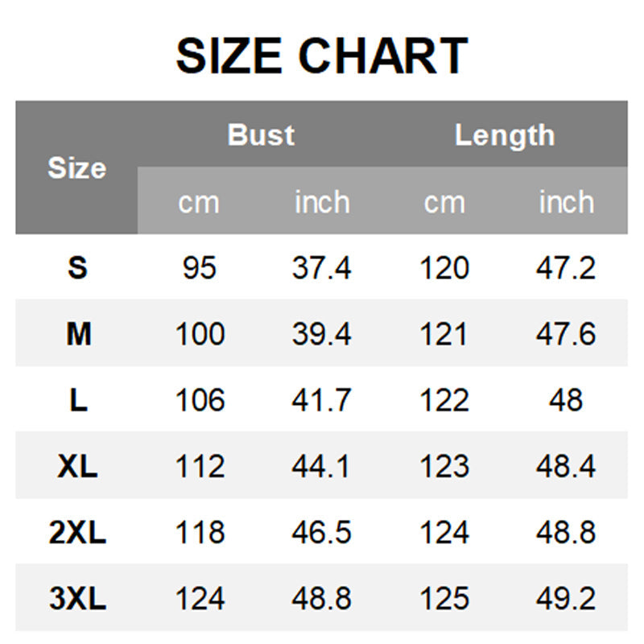Click the length cm value 120
Image resolution: width=644 pixels, height=644 pixels.
(444, 268)
